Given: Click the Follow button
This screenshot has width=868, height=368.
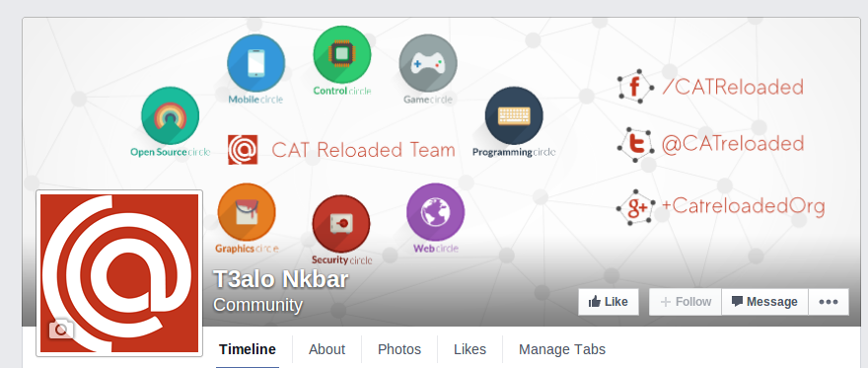Looking at the screenshot, I should click(686, 302).
